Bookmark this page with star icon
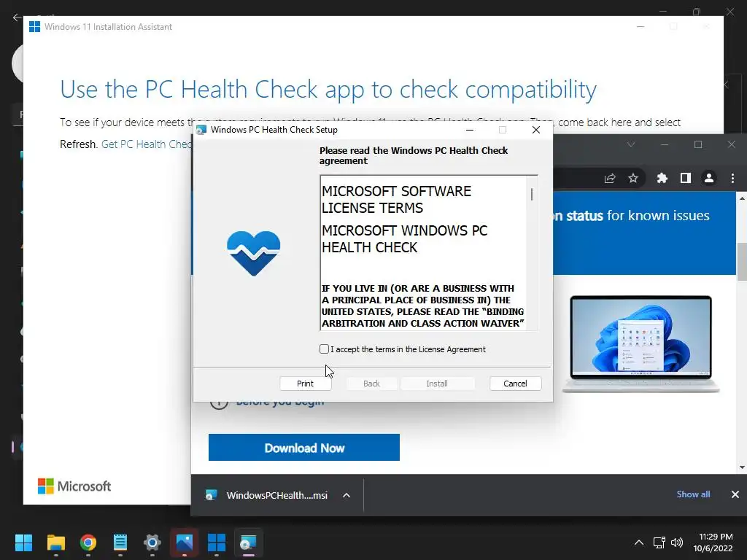The width and height of the screenshot is (747, 560). pos(632,178)
